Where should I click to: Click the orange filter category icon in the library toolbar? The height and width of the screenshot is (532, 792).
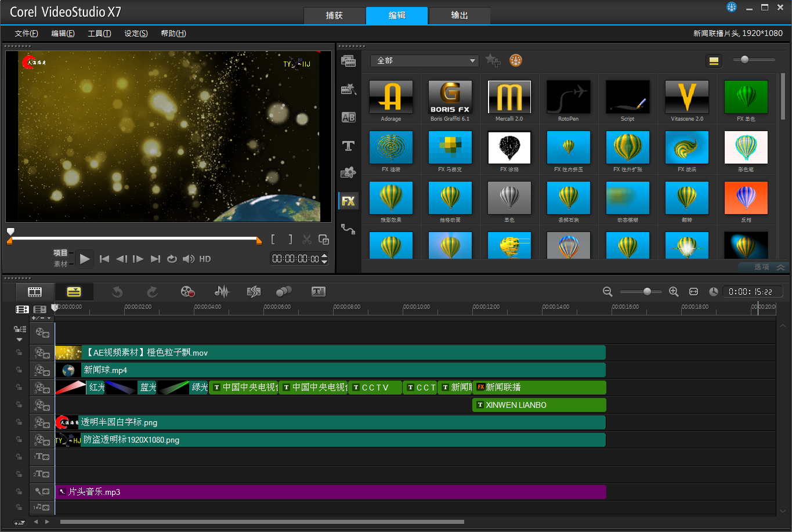tap(516, 60)
